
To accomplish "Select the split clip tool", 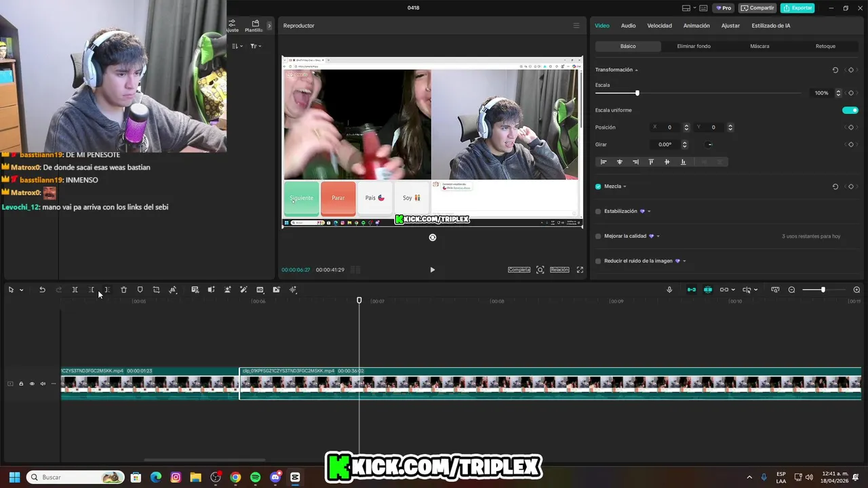I will coord(75,289).
